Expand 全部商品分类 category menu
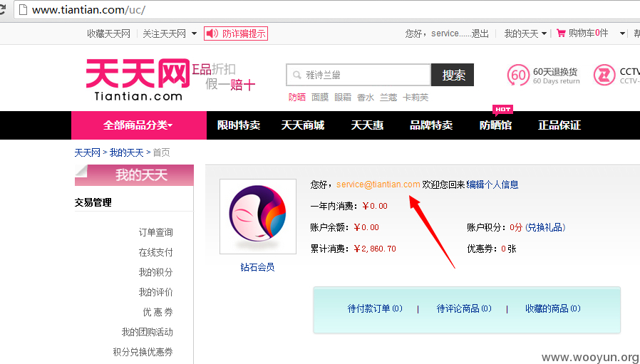 point(139,125)
